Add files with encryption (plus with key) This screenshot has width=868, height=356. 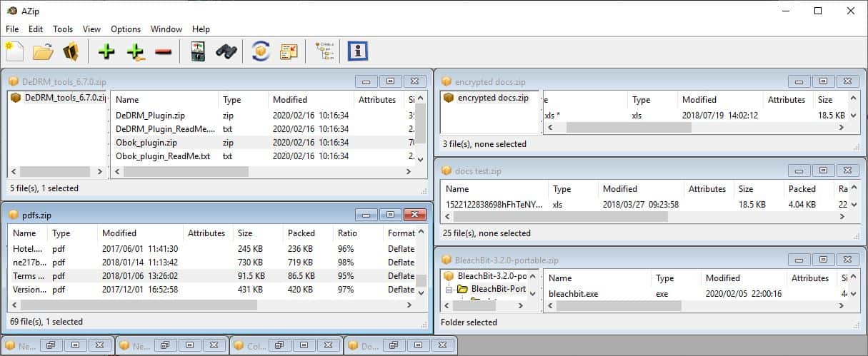pyautogui.click(x=135, y=51)
